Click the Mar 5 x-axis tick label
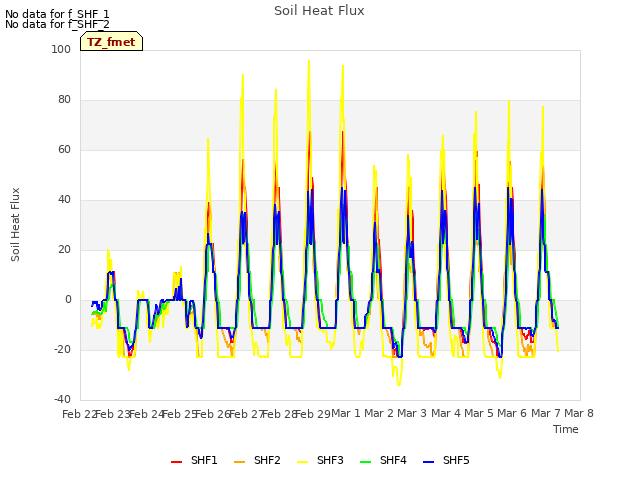This screenshot has height=480, width=640. coord(479,413)
